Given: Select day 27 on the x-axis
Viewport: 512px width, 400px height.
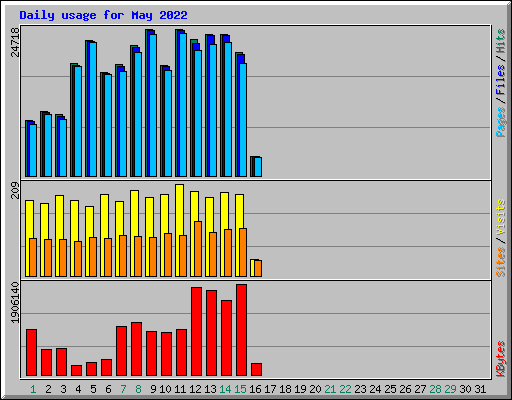Looking at the screenshot, I should (x=420, y=389).
